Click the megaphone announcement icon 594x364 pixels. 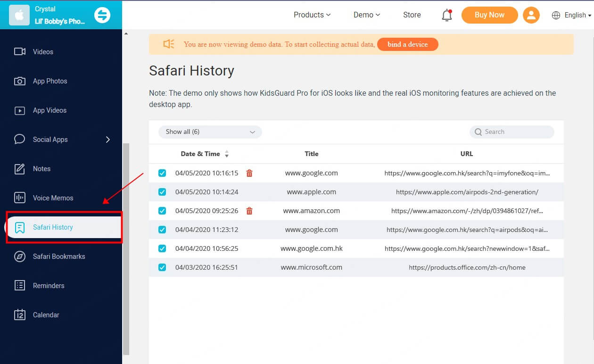click(x=169, y=44)
